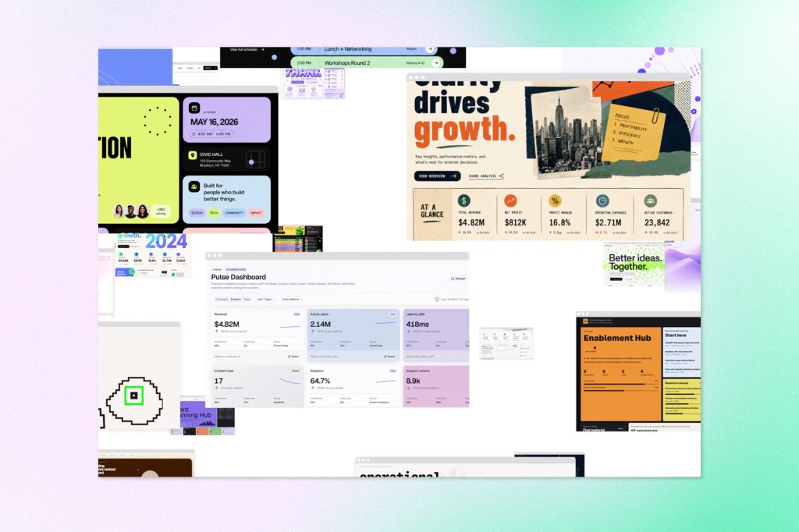This screenshot has height=532, width=799.
Task: Click the TECH tag
Action: click(214, 212)
